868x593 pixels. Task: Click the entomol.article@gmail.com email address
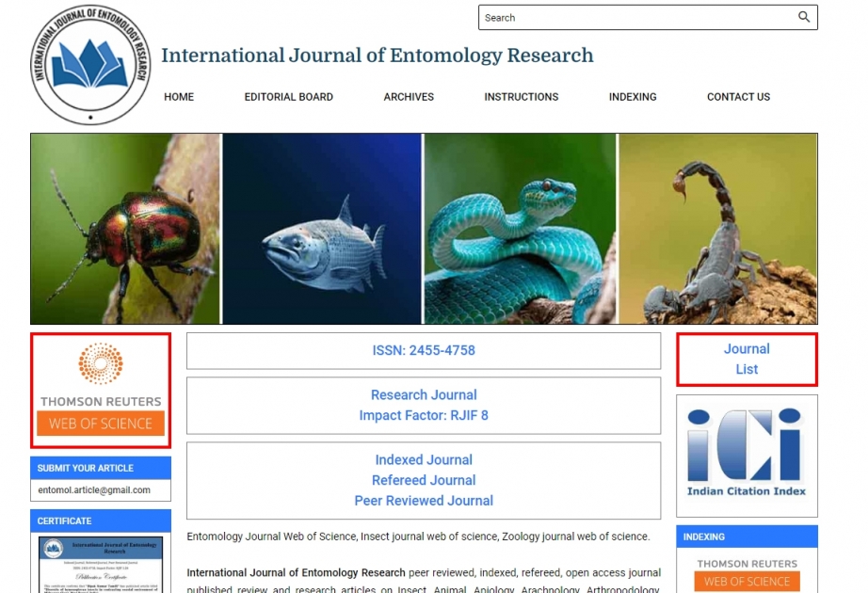tap(94, 490)
